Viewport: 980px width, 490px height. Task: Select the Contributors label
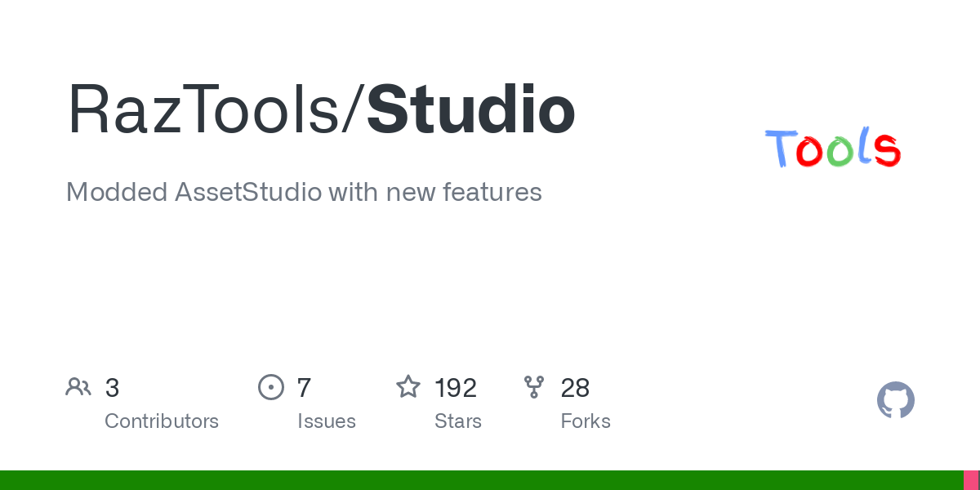pos(162,421)
